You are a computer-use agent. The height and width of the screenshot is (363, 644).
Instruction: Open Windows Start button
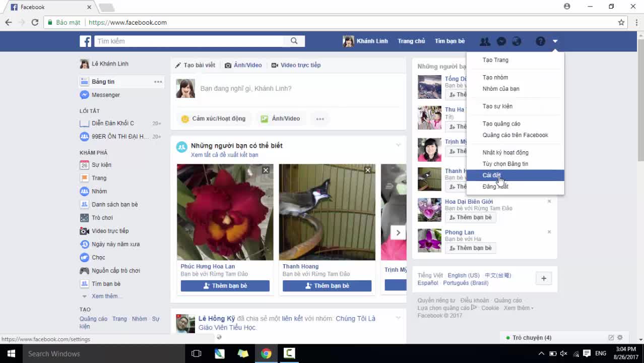[11, 353]
